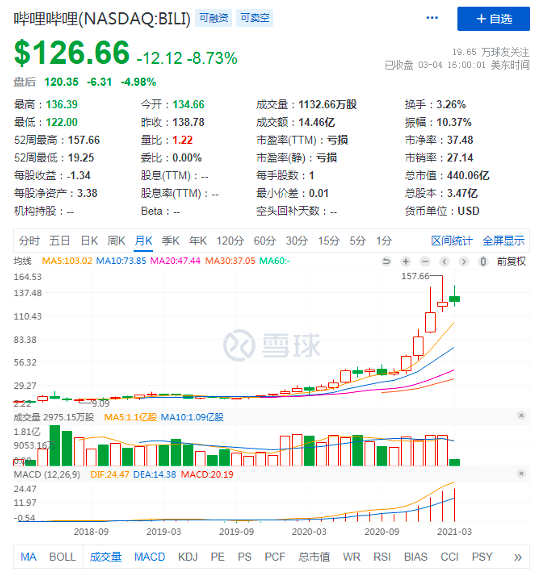The image size is (533, 569).
Task: Click the chart reset undo icon
Action: coord(386,261)
